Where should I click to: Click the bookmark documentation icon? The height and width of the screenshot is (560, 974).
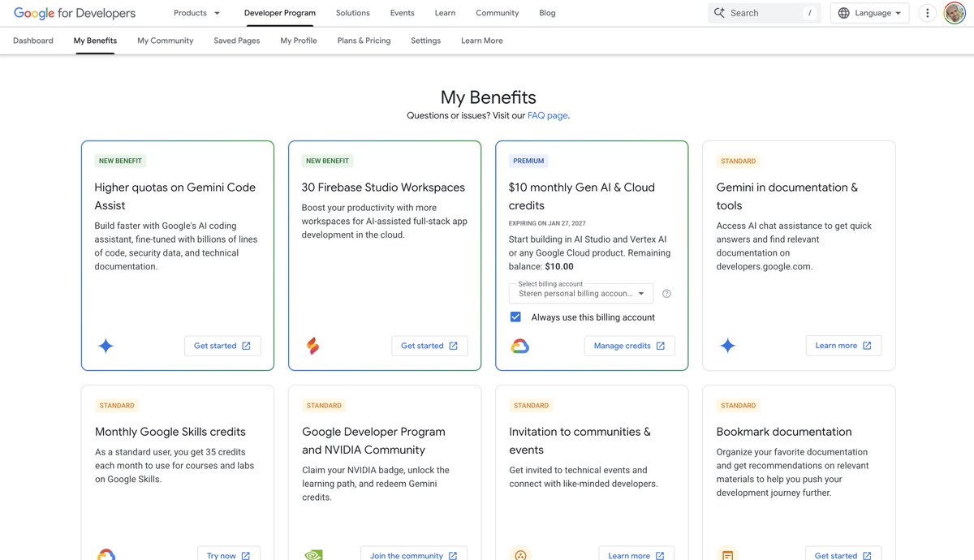tap(728, 556)
